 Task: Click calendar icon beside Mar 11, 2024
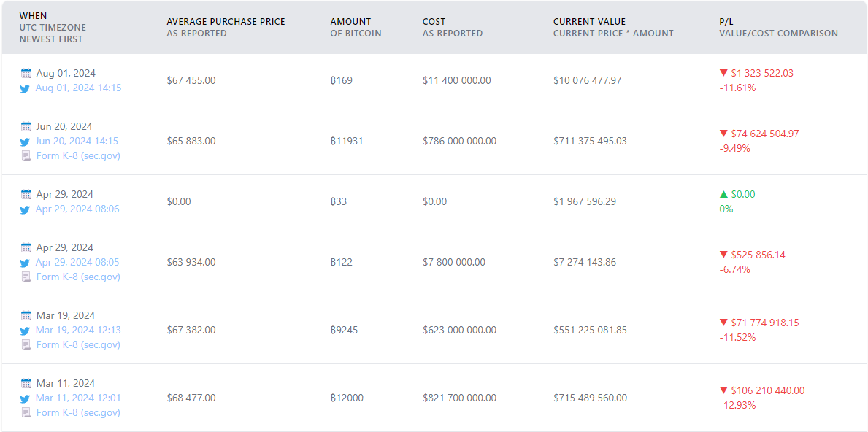click(x=26, y=383)
